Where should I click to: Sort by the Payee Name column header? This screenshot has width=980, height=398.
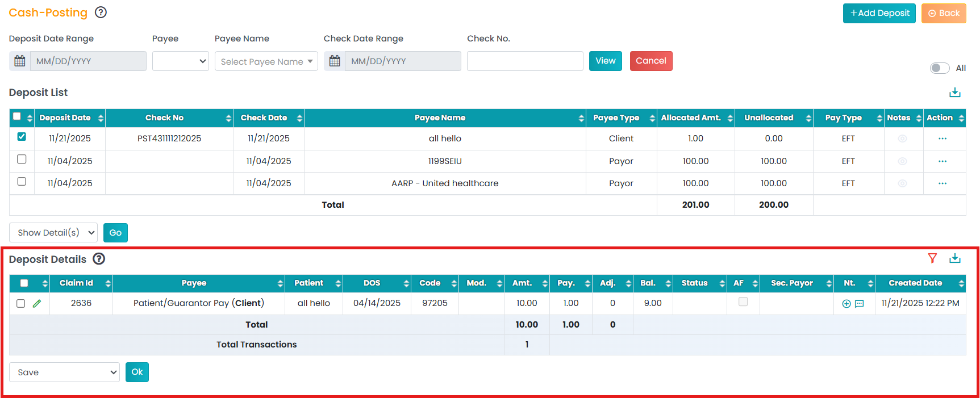click(440, 118)
